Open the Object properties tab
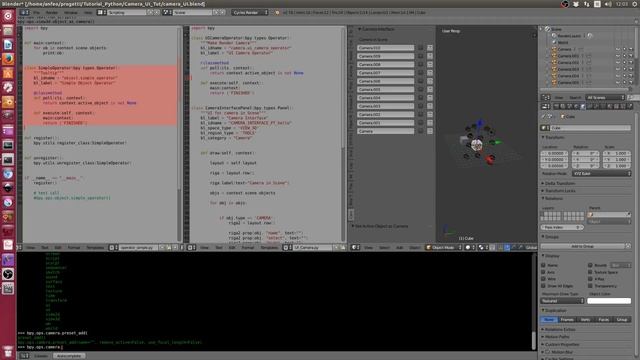This screenshot has width=640, height=360. coord(583,107)
